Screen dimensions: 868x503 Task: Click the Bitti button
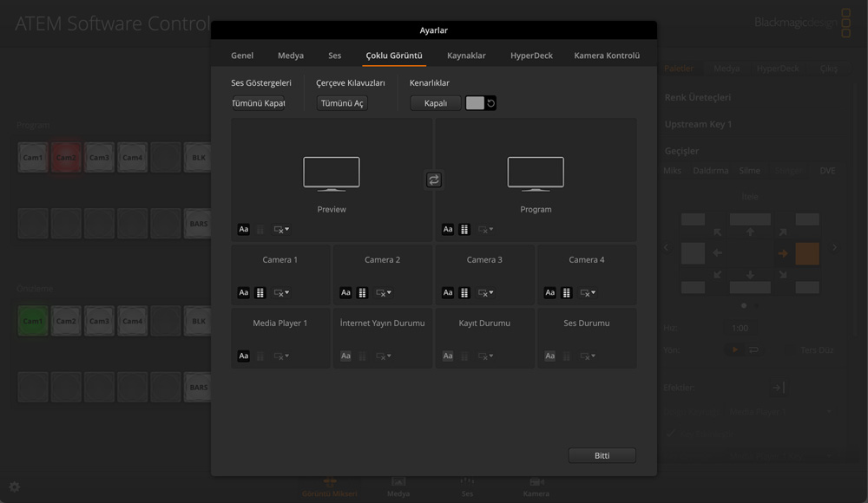[602, 455]
